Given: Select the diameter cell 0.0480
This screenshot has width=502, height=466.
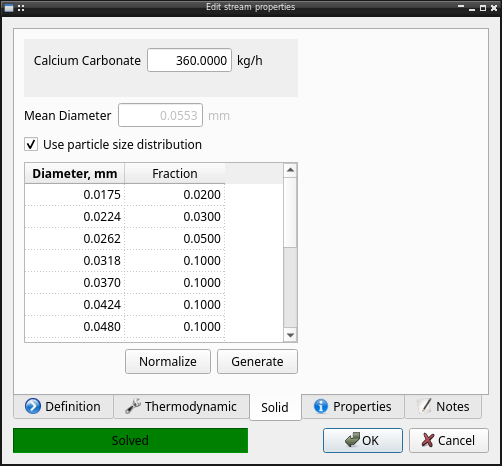Looking at the screenshot, I should (x=75, y=327).
